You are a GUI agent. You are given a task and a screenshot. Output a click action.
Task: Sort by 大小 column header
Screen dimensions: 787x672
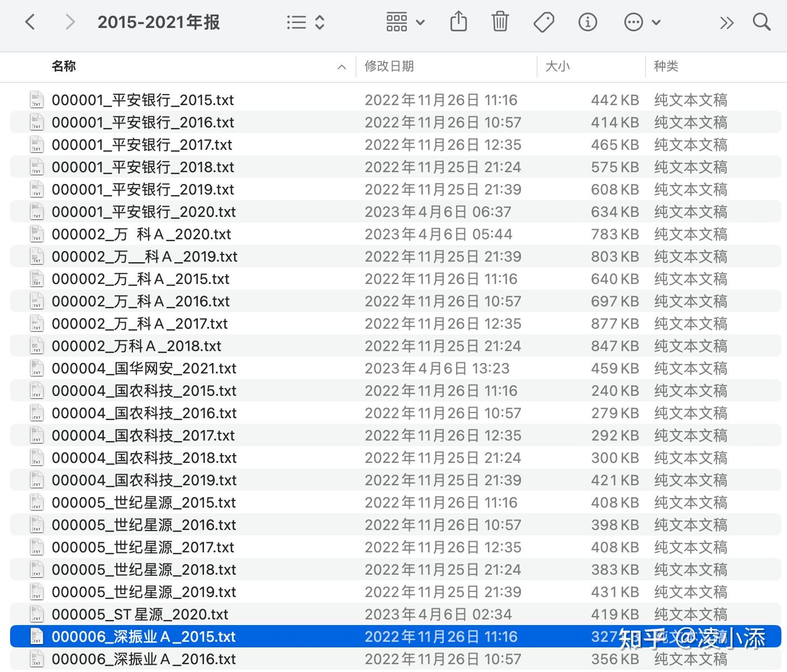click(x=557, y=66)
